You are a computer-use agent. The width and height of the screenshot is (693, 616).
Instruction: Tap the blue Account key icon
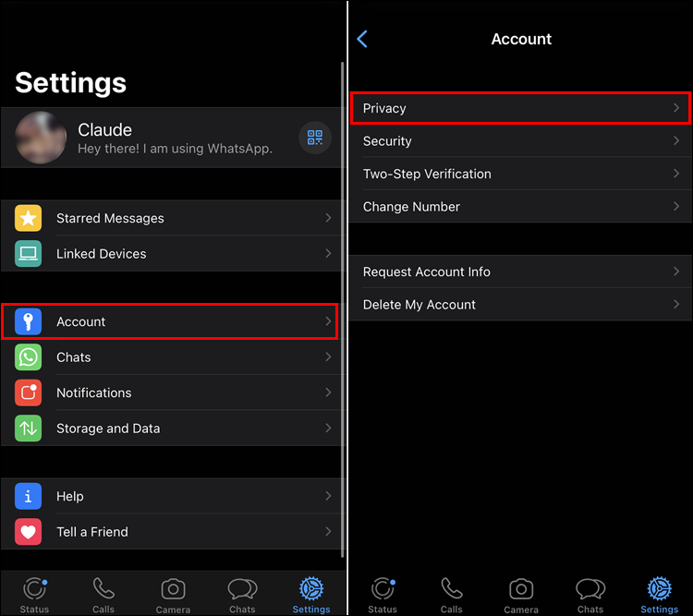[28, 321]
